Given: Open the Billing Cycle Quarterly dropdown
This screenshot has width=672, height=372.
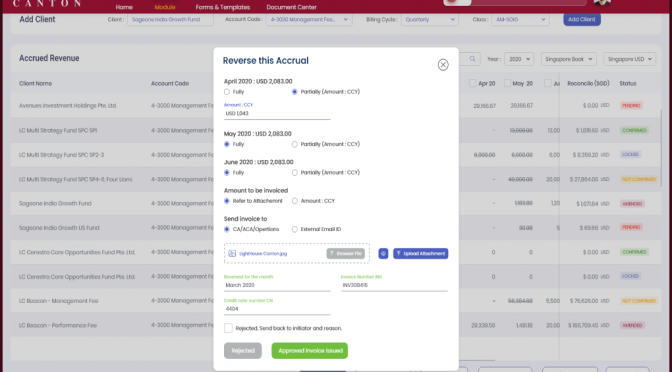Looking at the screenshot, I should tap(429, 20).
